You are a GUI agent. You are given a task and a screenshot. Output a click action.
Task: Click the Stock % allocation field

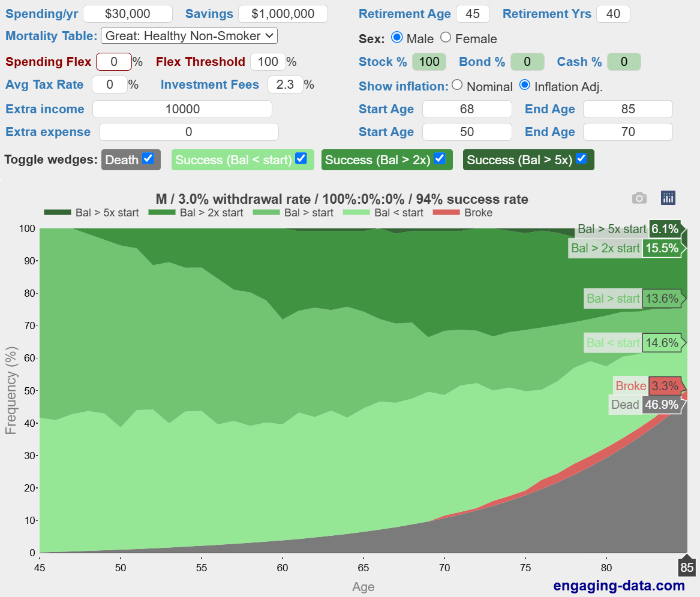tap(429, 62)
